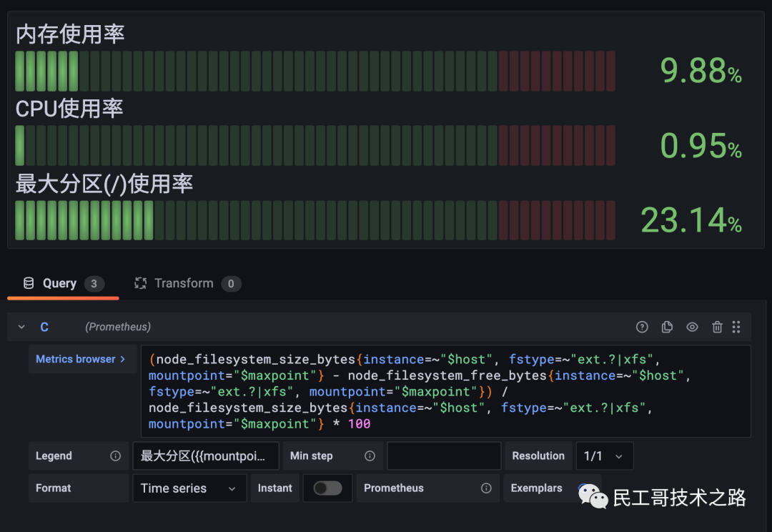Toggle the Instant switch

click(x=327, y=488)
